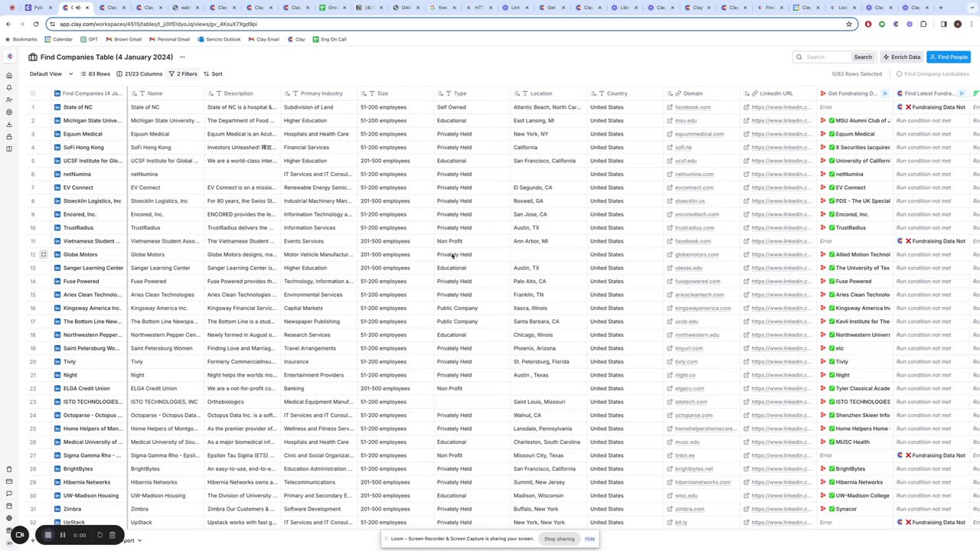This screenshot has width=980, height=551.
Task: Select 'Self Owned' type cell
Action: pyautogui.click(x=472, y=107)
